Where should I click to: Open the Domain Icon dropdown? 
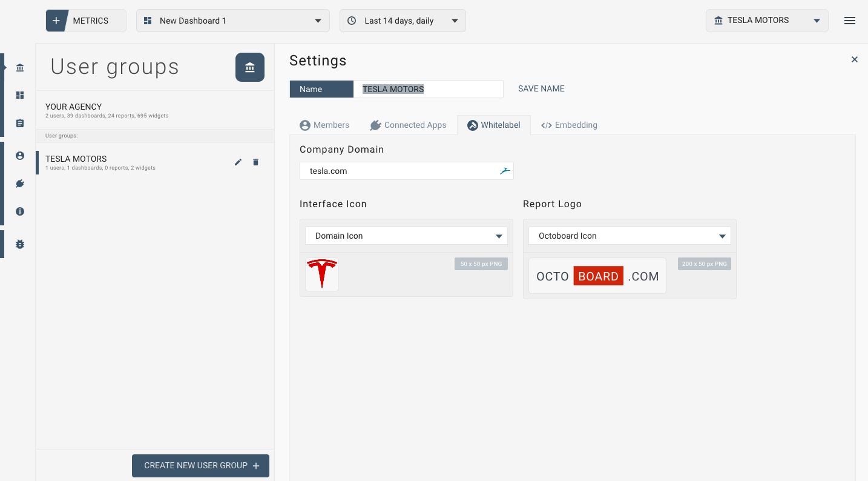pos(406,236)
